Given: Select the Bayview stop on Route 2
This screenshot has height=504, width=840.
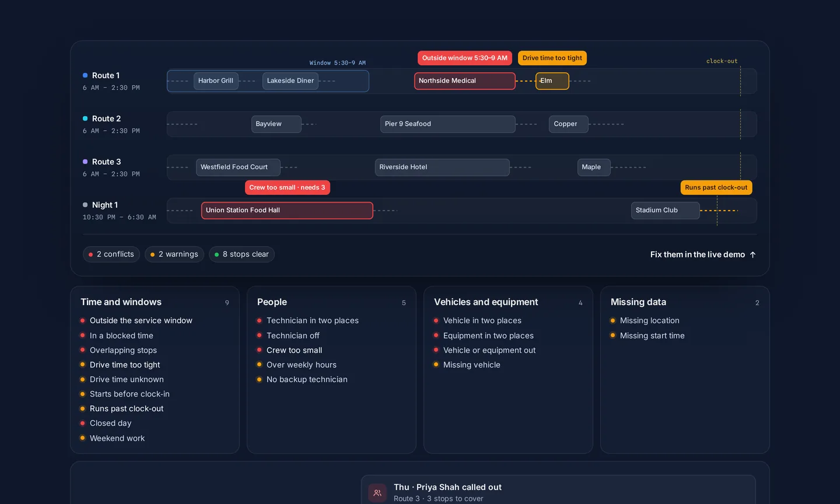Looking at the screenshot, I should pyautogui.click(x=276, y=124).
